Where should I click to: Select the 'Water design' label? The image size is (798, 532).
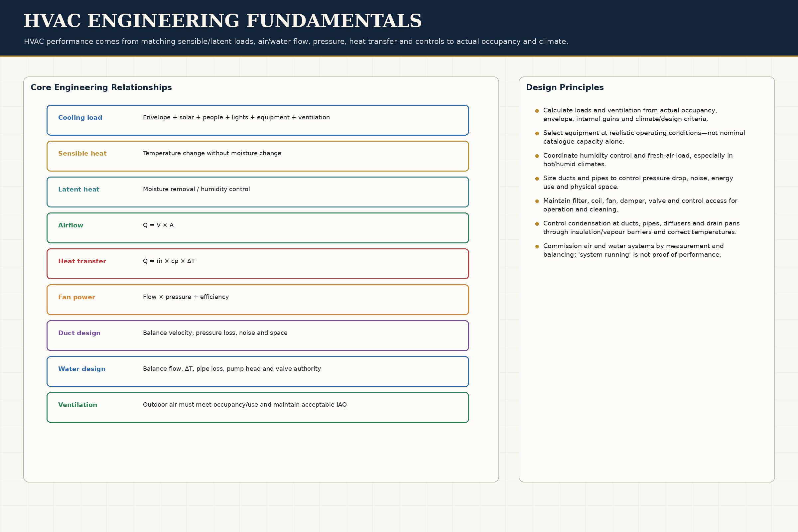click(82, 369)
